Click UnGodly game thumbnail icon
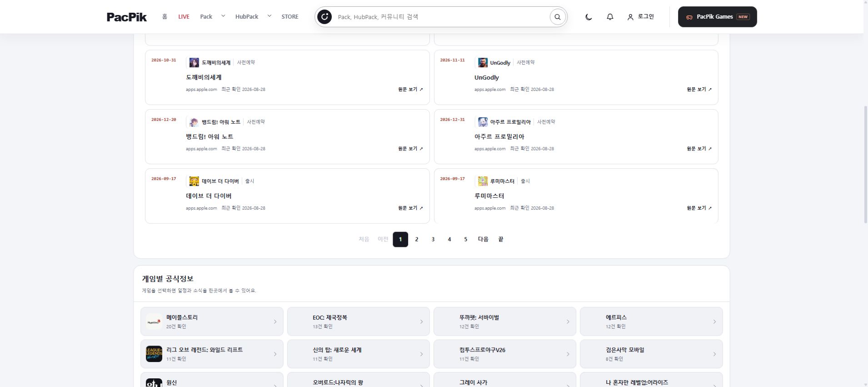Image resolution: width=868 pixels, height=387 pixels. (x=483, y=63)
